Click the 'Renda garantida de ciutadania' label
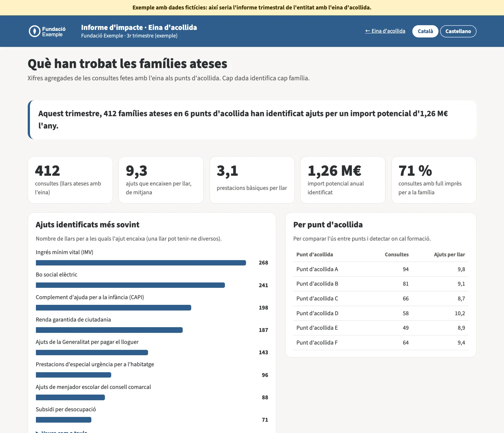 click(x=73, y=320)
